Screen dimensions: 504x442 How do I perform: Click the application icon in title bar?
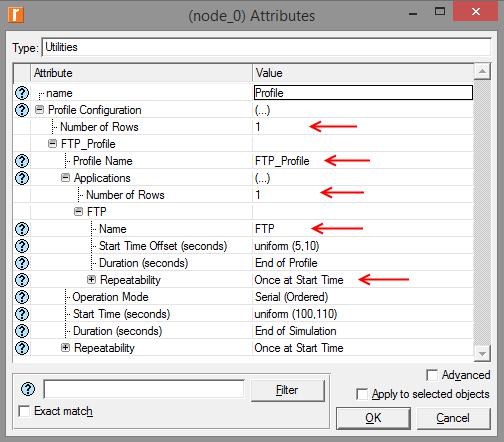(16, 15)
